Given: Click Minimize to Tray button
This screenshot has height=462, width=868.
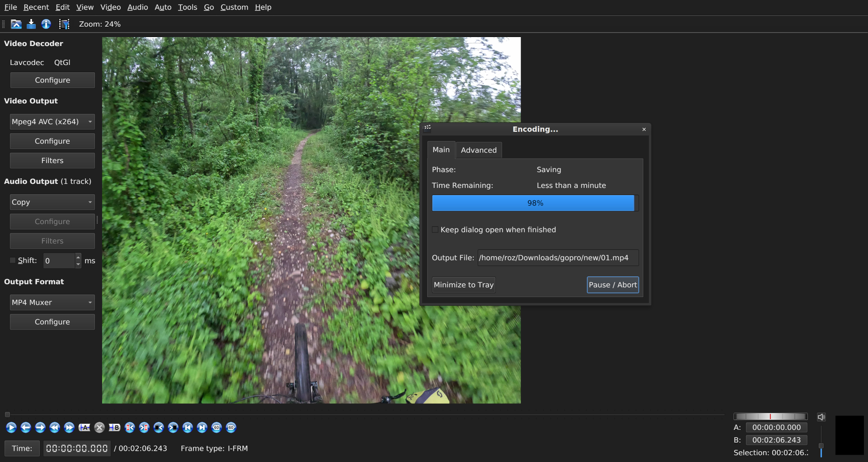Looking at the screenshot, I should click(x=463, y=285).
